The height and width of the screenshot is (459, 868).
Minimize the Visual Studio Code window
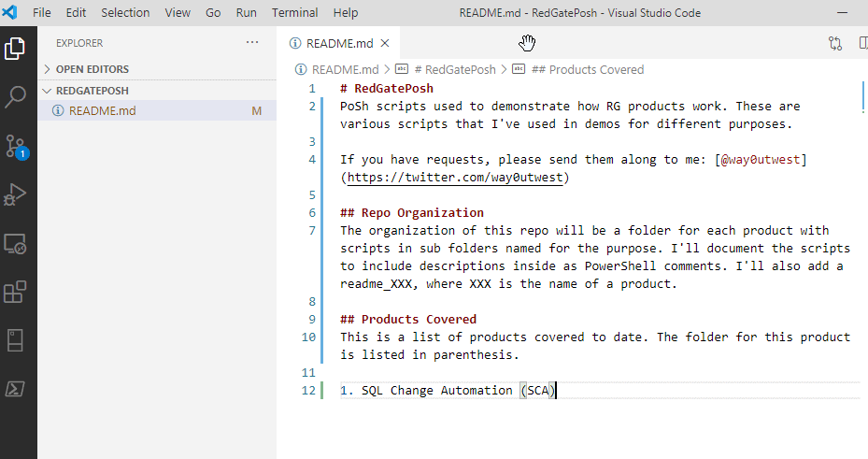[x=843, y=12]
